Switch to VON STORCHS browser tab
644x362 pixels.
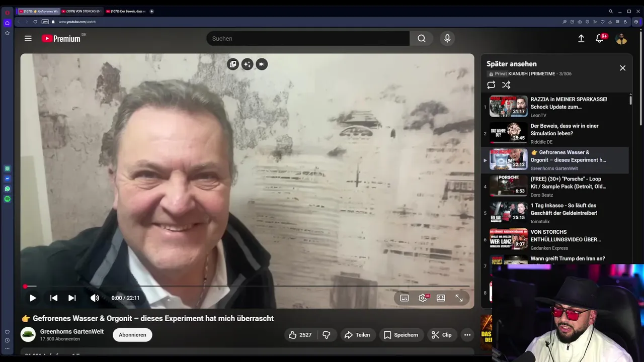point(82,11)
